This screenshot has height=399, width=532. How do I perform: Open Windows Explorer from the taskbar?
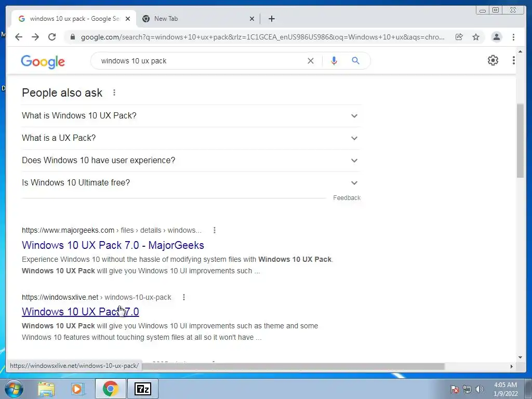46,389
